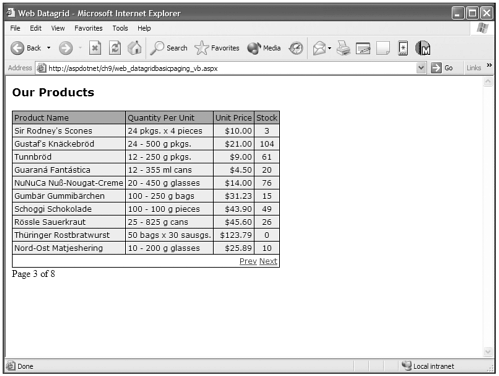
Task: Click the Gumbär Gummibärchen cell
Action: pyautogui.click(x=69, y=196)
